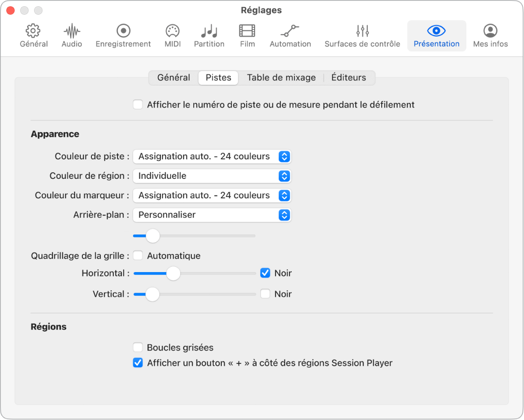Select the Automation curve icon
The height and width of the screenshot is (420, 524).
pyautogui.click(x=290, y=31)
